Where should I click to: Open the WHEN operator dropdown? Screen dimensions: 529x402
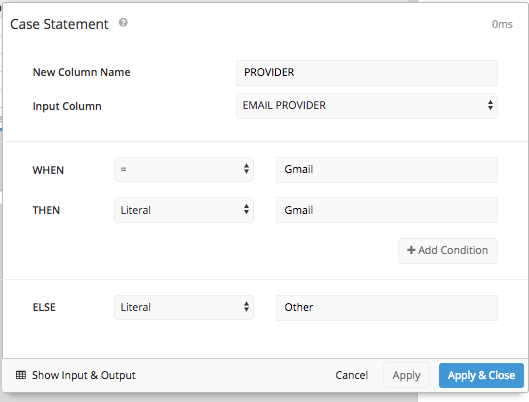tap(184, 169)
